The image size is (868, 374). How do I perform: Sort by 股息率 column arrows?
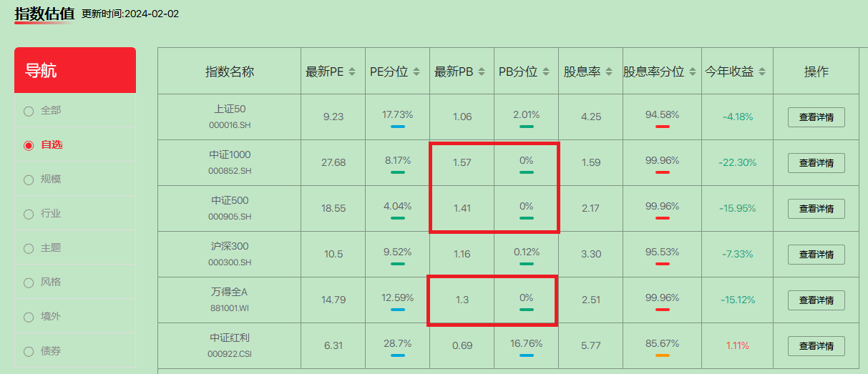609,72
